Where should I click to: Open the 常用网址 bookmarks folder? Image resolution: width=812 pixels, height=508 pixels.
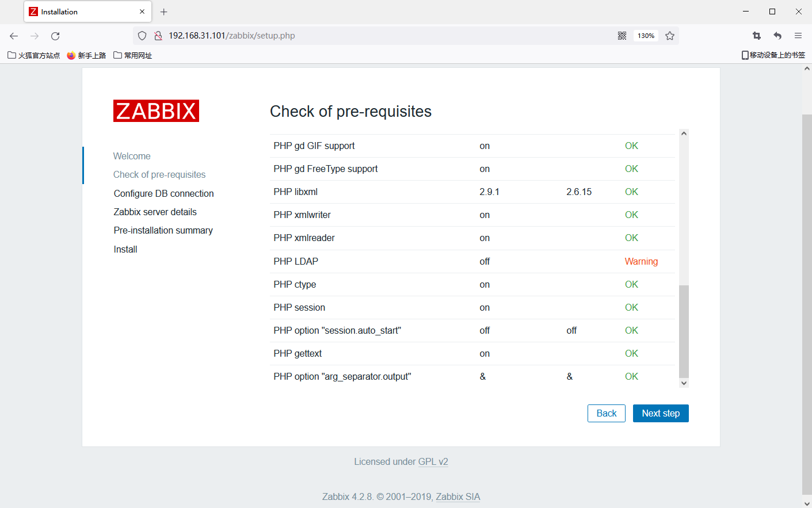[132, 55]
